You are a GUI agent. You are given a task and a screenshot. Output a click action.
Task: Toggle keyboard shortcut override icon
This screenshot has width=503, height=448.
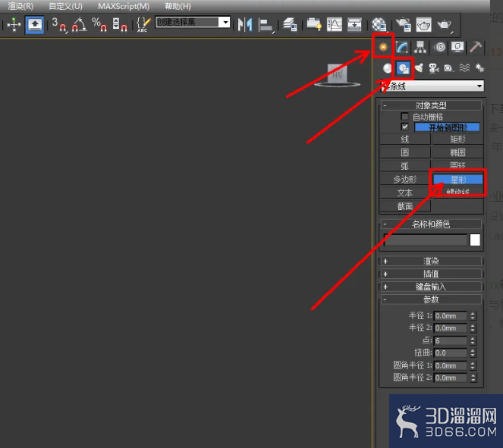point(34,24)
